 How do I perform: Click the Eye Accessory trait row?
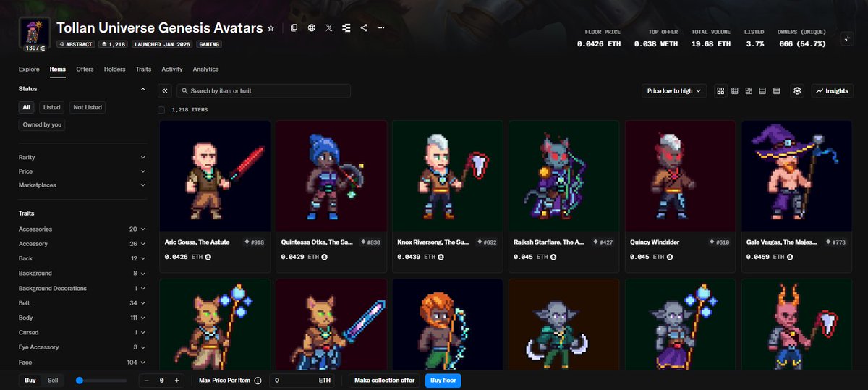pos(82,347)
